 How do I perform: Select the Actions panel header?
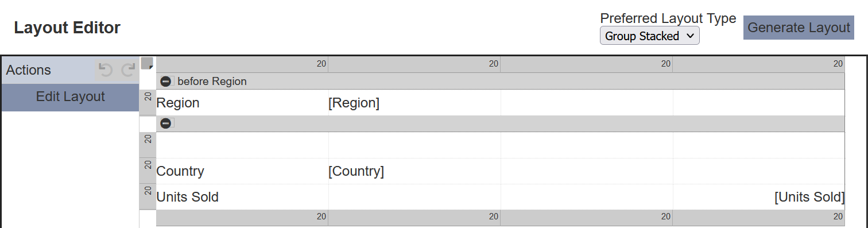[x=70, y=70]
